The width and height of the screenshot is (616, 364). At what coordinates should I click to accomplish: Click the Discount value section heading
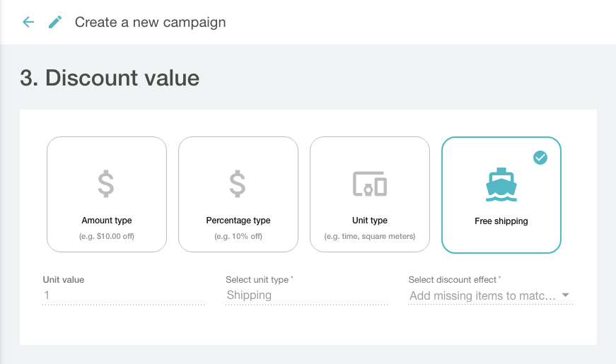[110, 78]
